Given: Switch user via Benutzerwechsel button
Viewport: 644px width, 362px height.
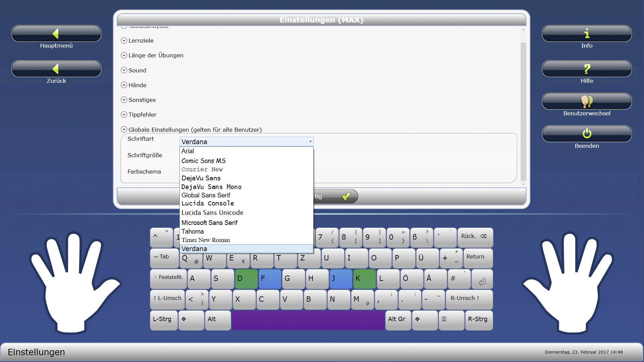Looking at the screenshot, I should pos(587,101).
